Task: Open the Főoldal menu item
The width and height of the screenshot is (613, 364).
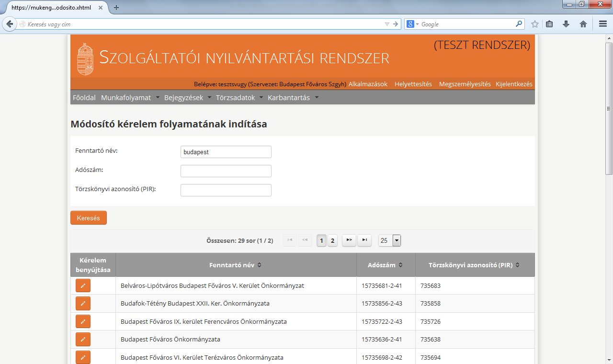Action: [x=84, y=97]
